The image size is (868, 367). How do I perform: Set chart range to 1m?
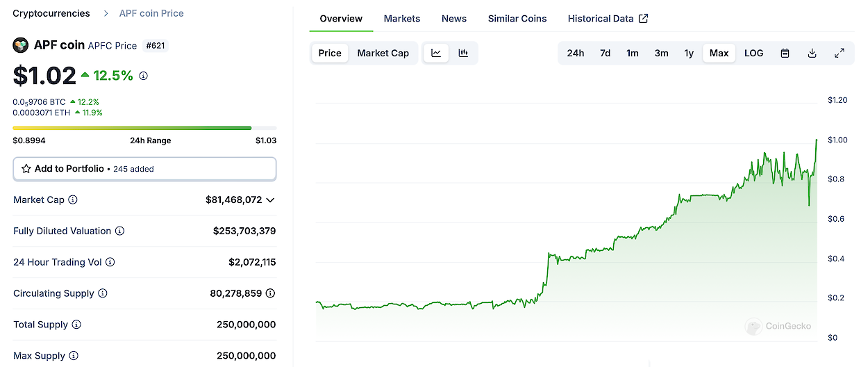click(x=633, y=53)
